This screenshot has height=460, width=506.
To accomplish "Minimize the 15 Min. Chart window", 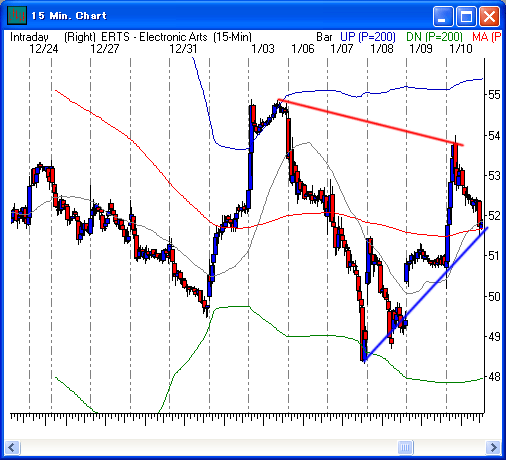I will click(443, 16).
